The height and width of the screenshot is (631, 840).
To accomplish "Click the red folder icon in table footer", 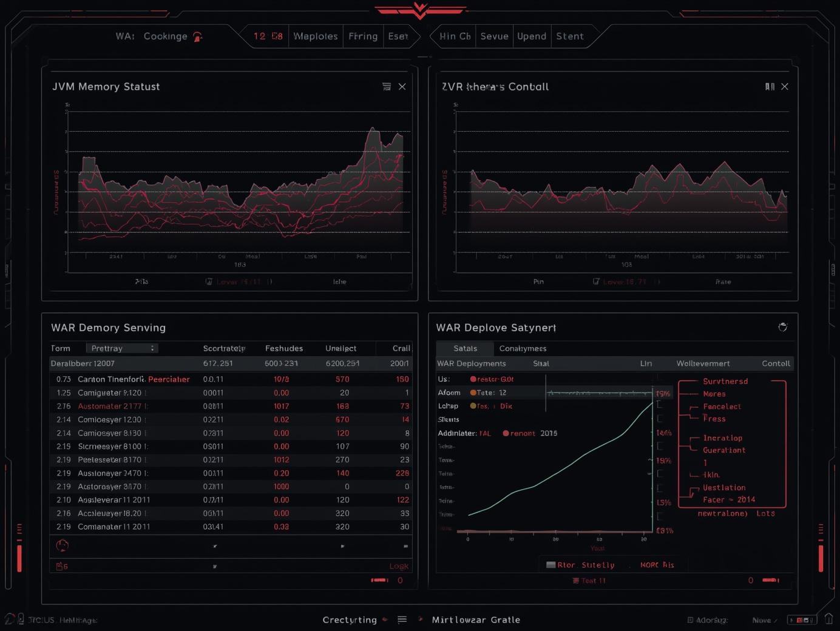I will pyautogui.click(x=61, y=566).
